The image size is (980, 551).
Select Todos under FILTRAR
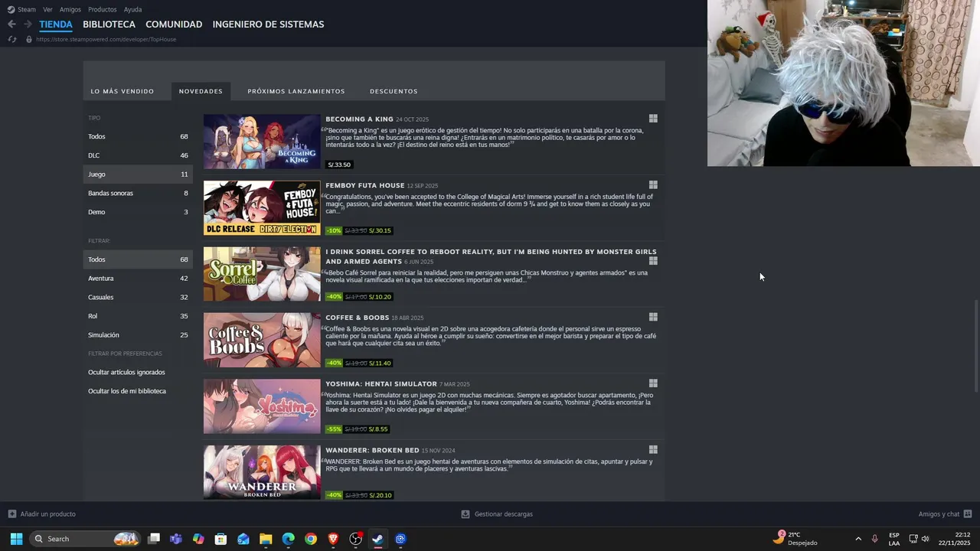click(138, 259)
